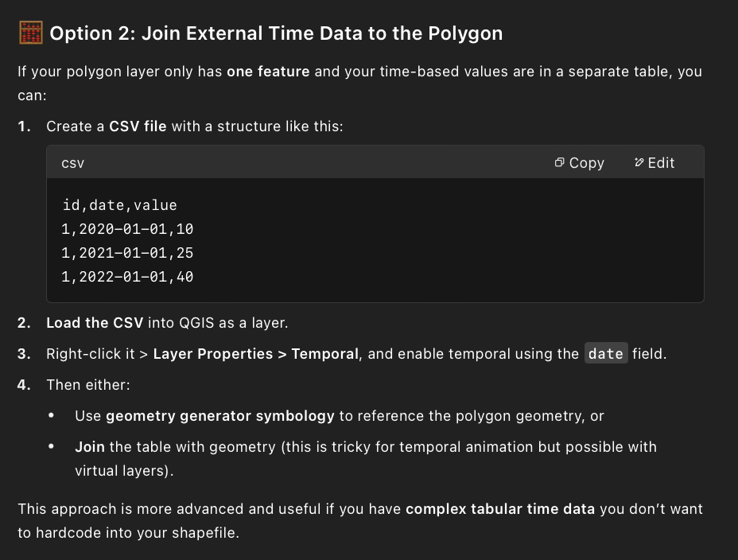Image resolution: width=738 pixels, height=560 pixels.
Task: Click the bold one feature text
Action: click(x=268, y=72)
